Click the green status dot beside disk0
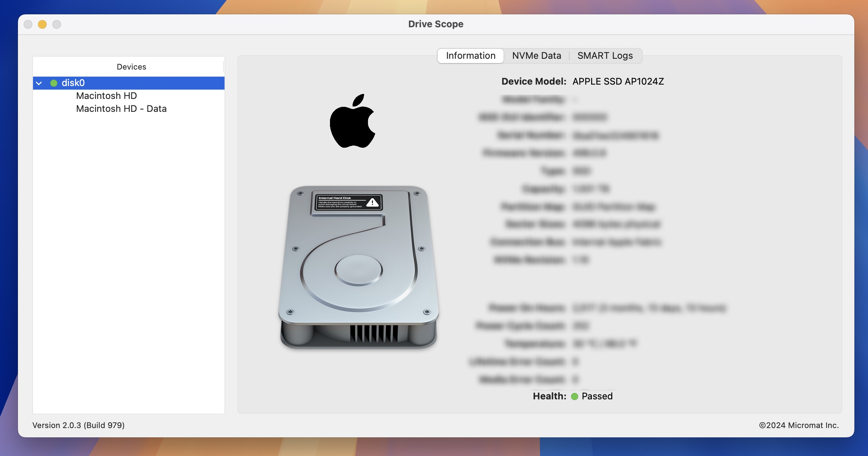 coord(54,83)
